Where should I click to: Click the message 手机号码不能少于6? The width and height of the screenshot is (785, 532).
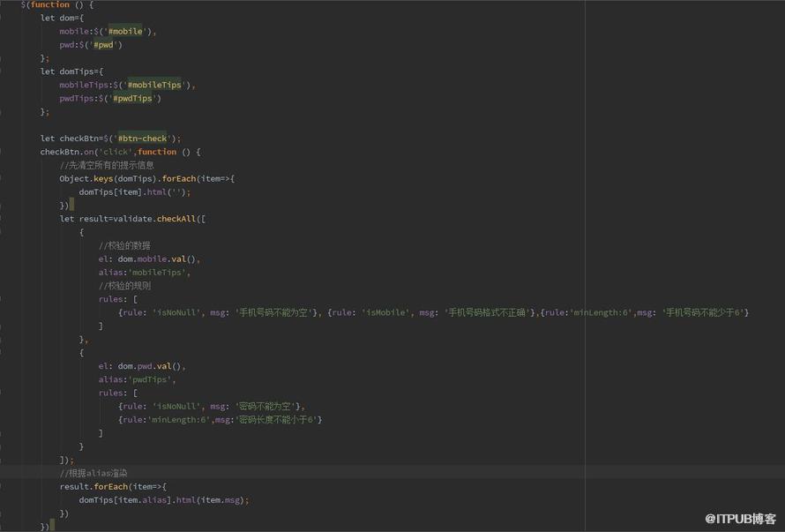pos(703,312)
